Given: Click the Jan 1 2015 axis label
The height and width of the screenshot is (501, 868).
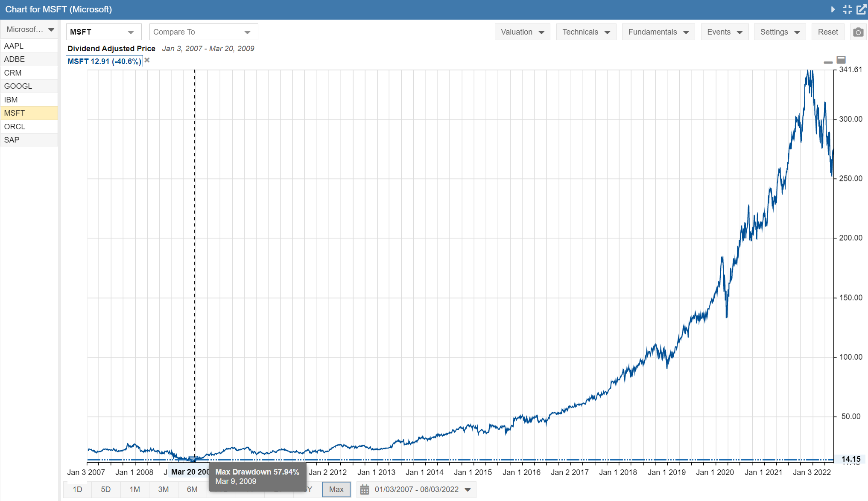Looking at the screenshot, I should [473, 472].
